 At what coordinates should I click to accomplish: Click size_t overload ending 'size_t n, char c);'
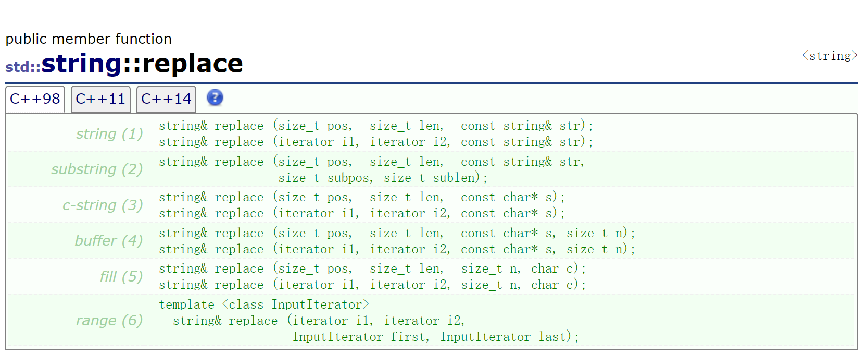(373, 269)
